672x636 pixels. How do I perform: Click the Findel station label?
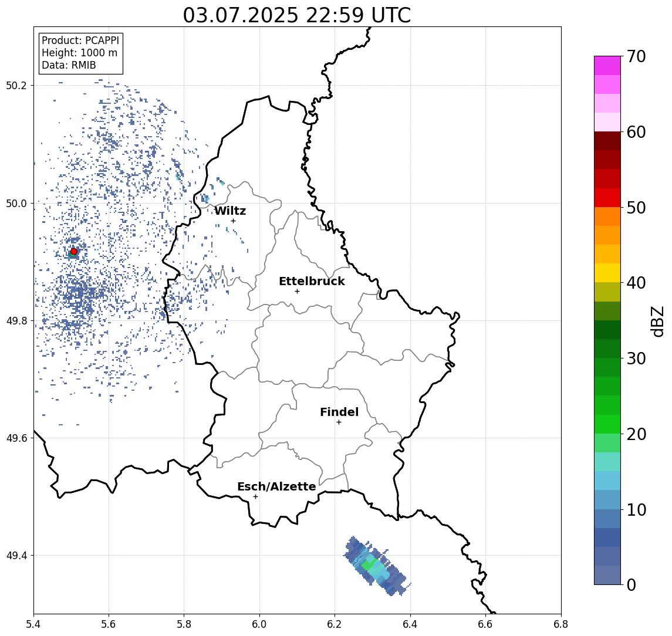(339, 412)
